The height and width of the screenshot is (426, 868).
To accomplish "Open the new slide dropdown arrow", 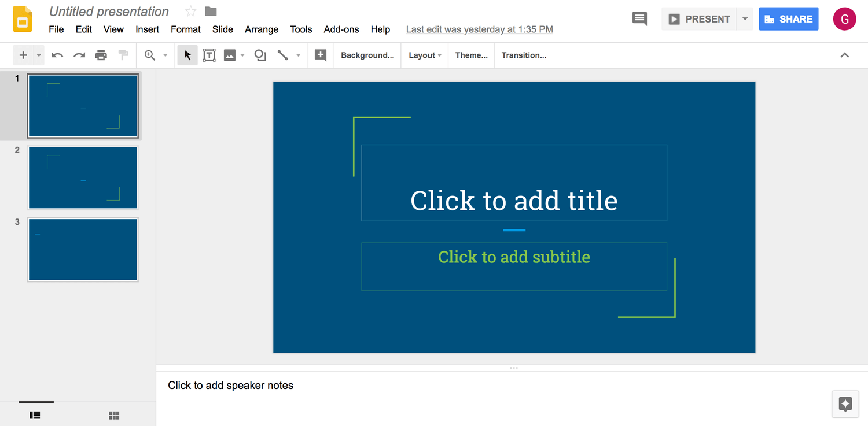I will [x=38, y=55].
